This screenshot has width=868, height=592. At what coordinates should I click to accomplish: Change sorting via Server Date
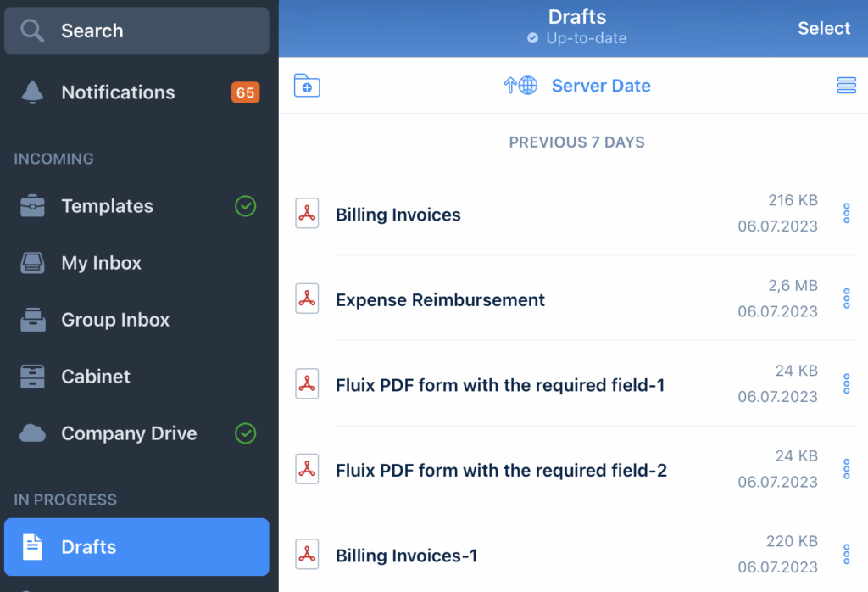click(x=600, y=86)
